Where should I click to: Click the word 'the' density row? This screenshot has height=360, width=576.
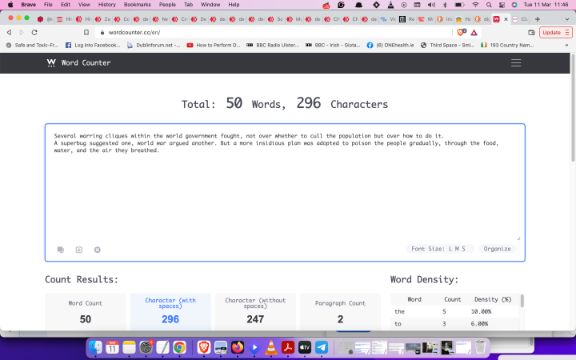click(456, 312)
